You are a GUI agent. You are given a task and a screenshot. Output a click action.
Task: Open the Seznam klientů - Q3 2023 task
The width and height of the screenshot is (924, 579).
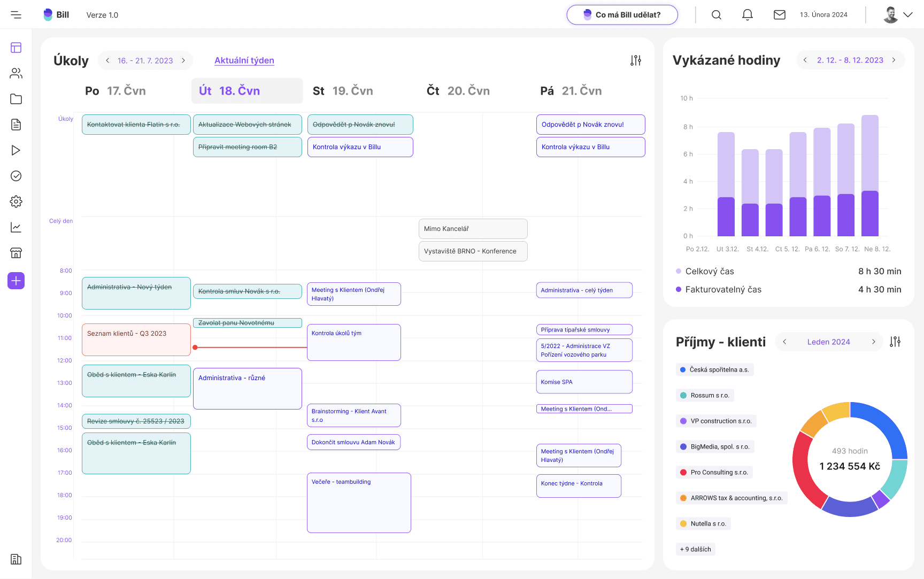pyautogui.click(x=136, y=339)
